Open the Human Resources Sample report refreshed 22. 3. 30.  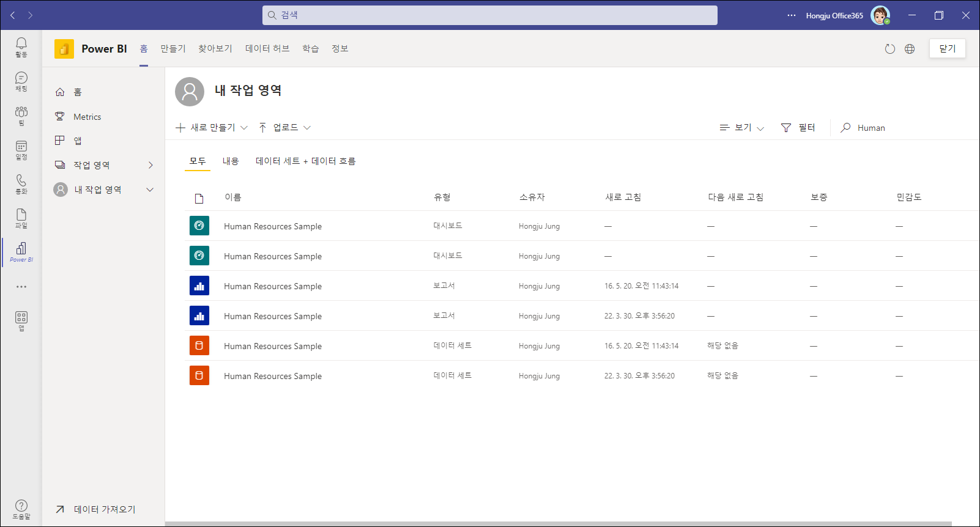tap(273, 316)
